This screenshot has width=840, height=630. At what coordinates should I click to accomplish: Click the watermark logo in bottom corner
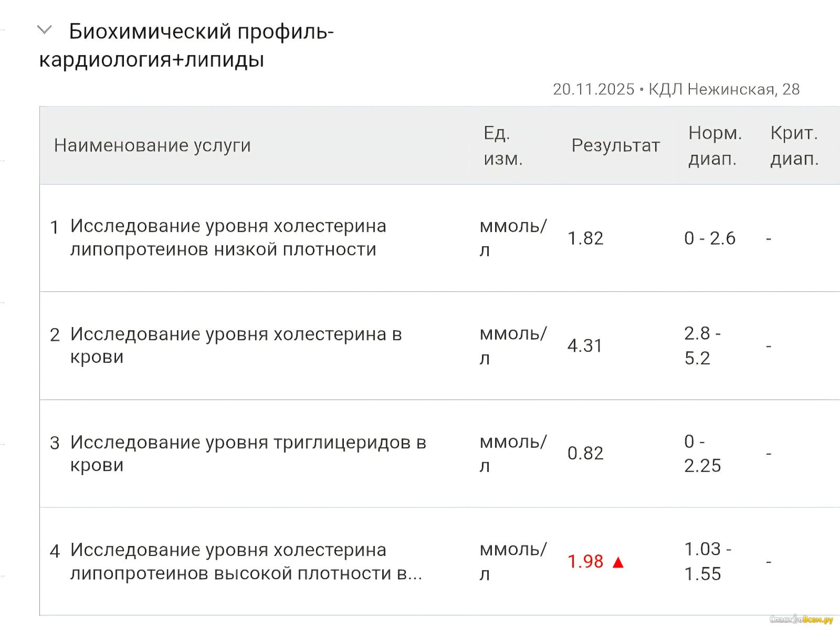tap(801, 620)
